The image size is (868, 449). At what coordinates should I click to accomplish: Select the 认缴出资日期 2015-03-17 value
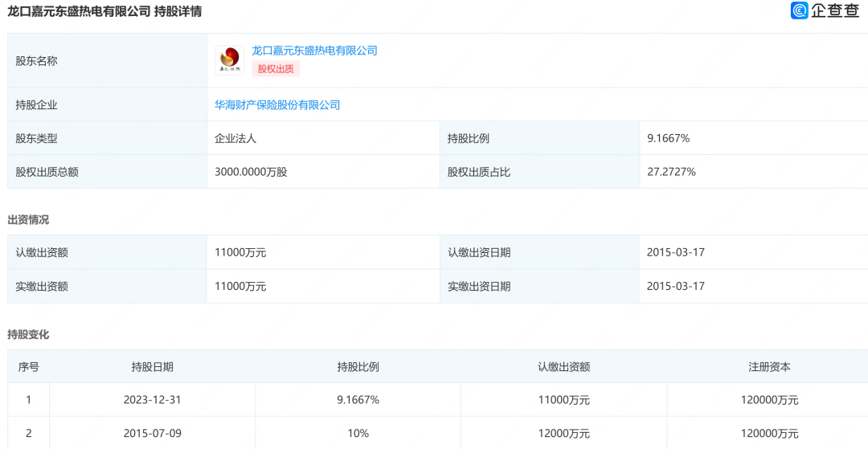675,253
